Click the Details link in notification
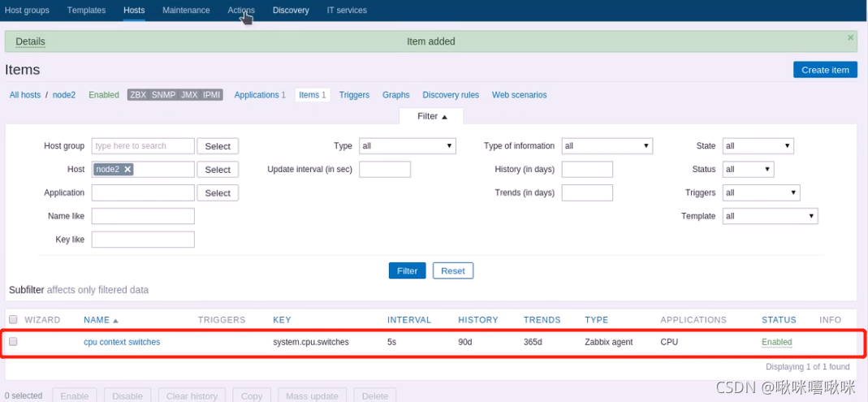868x402 pixels. [x=30, y=41]
